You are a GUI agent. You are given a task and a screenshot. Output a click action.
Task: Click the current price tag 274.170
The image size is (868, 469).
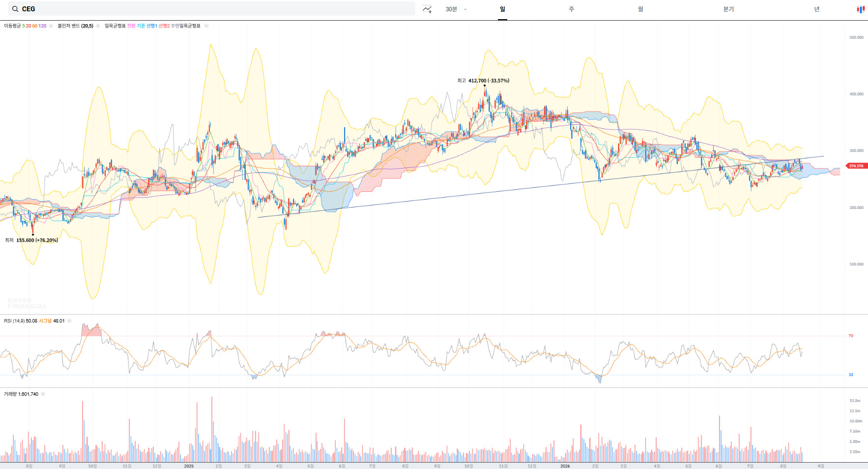pyautogui.click(x=856, y=166)
